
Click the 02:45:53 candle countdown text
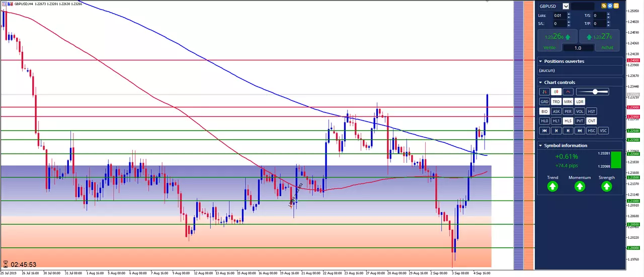[x=23, y=264]
